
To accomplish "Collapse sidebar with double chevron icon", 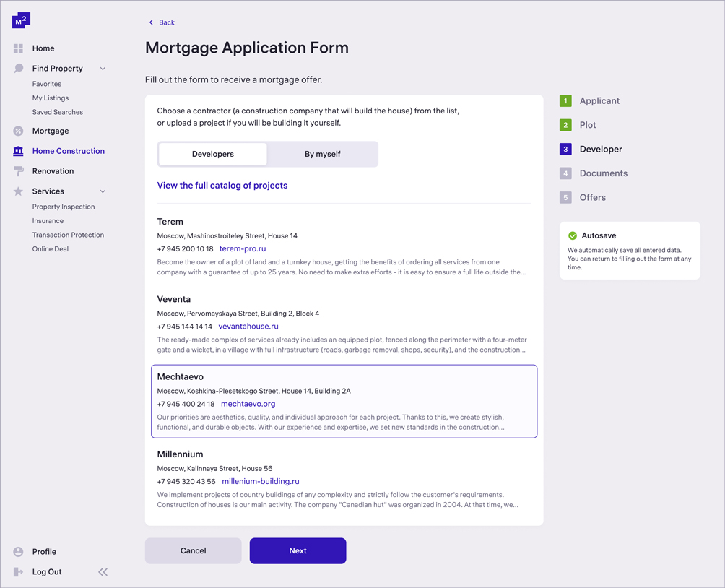I will click(103, 571).
